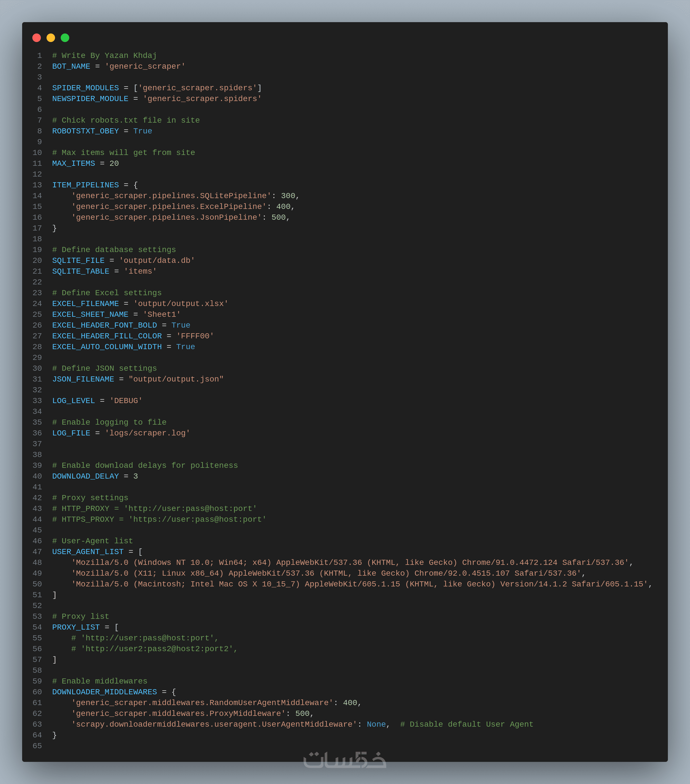
Task: Click the MAX_ITEMS value 20
Action: point(114,163)
